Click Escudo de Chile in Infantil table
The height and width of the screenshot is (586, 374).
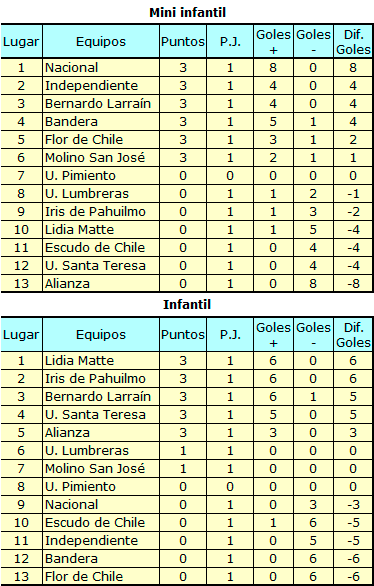coord(95,522)
